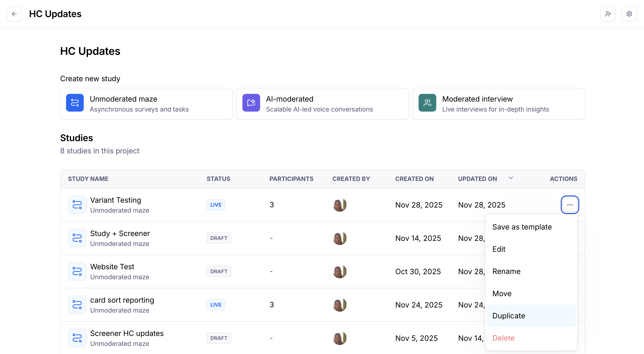Click the Screener HC updates study icon

(77, 338)
